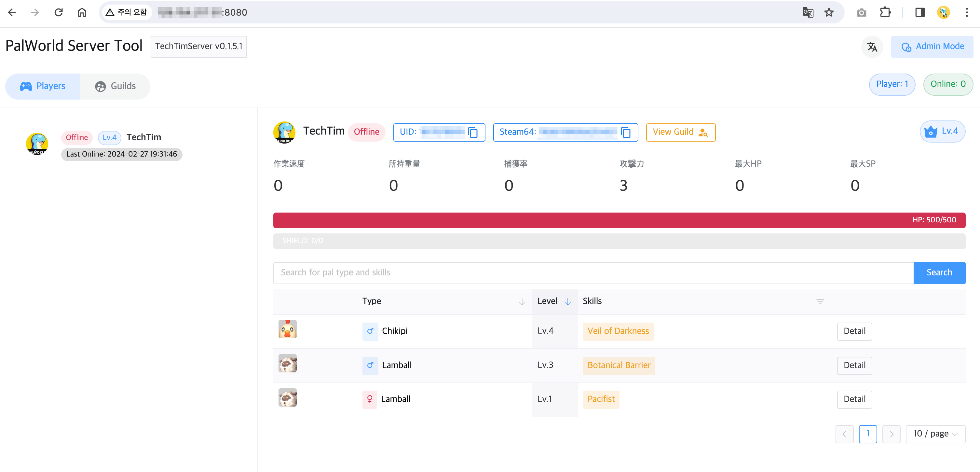Open the Google Translate icon in the address bar
Viewport: 980px width, 472px height.
(808, 13)
